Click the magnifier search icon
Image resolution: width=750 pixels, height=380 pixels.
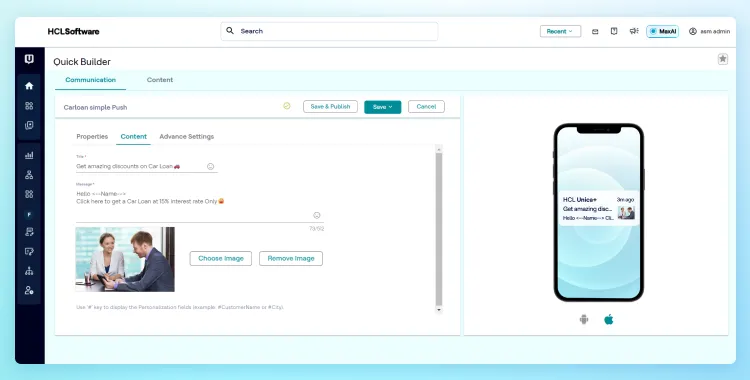click(230, 31)
